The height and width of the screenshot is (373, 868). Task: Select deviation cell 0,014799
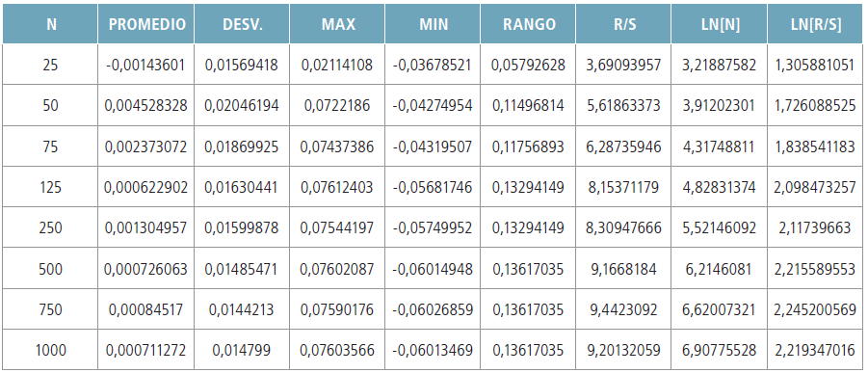click(x=242, y=350)
